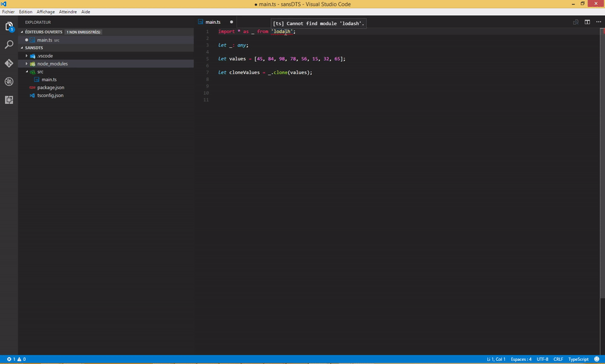Screen dimensions: 605x364
Task: Open the Explorer view in activity bar
Action: (9, 27)
